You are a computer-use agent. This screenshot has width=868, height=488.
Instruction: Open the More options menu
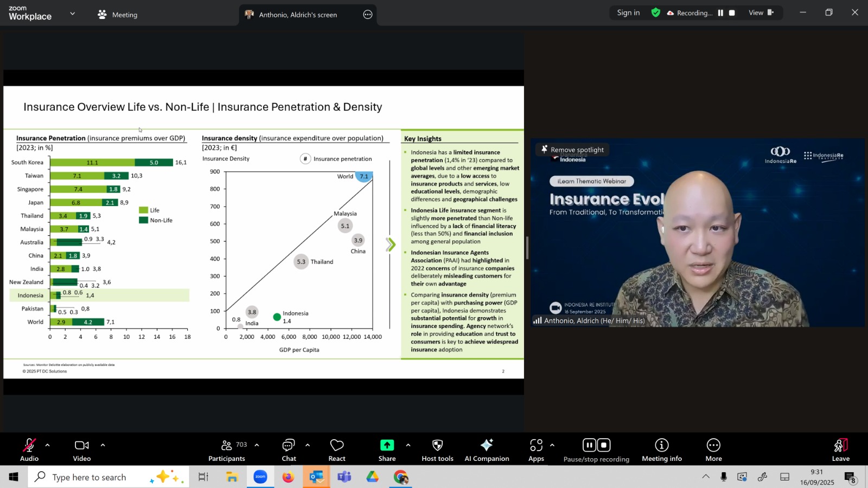click(713, 450)
